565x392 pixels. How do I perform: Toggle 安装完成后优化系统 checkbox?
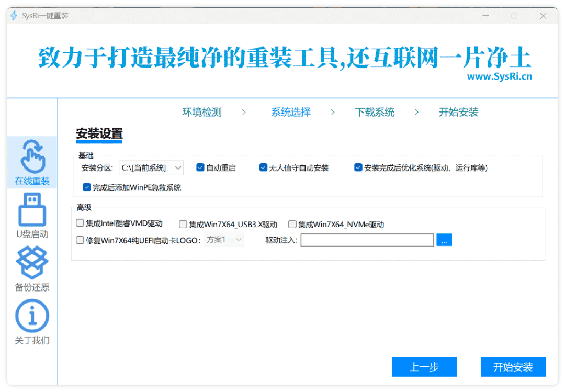coord(358,167)
